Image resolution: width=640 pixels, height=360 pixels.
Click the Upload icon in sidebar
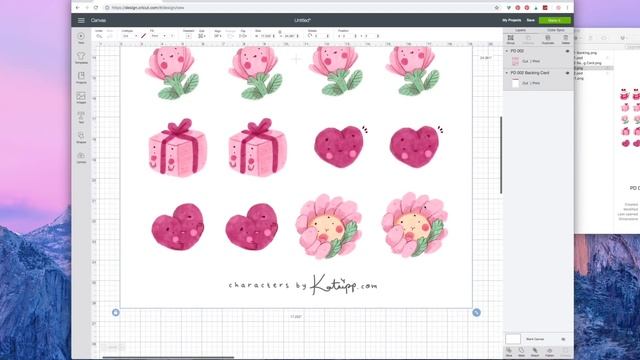pos(81,157)
